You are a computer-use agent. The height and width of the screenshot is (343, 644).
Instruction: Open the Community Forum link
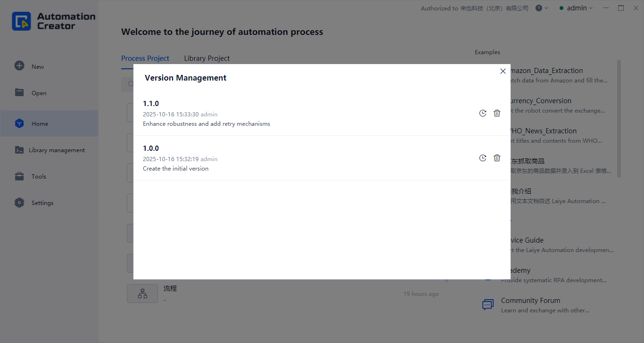click(530, 301)
